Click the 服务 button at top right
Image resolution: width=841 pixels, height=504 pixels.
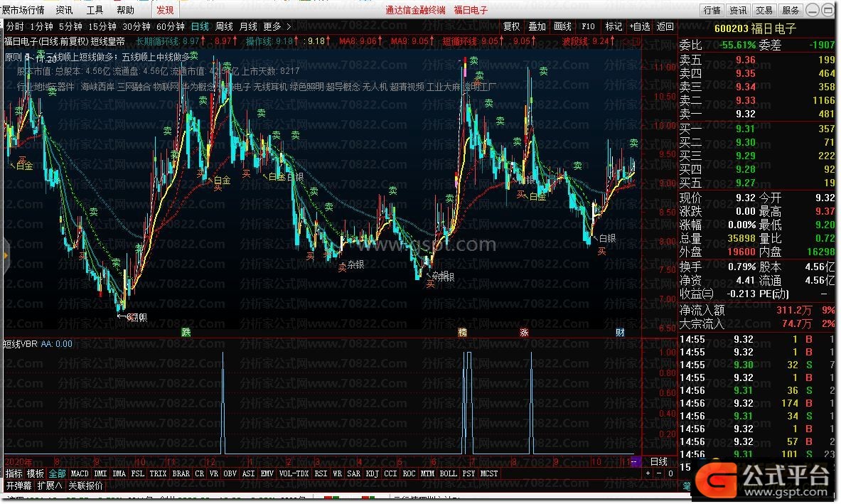click(790, 10)
